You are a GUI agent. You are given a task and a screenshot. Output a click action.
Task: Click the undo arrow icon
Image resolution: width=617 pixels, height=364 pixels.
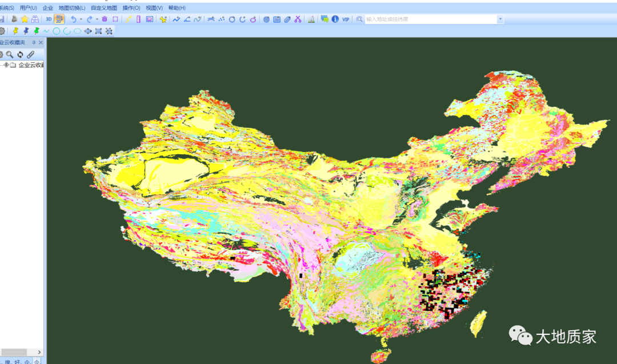click(74, 19)
